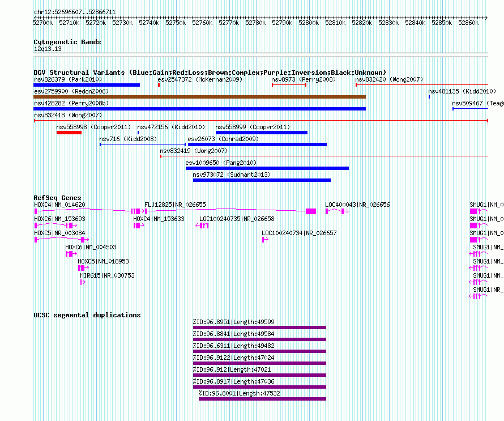Click the nsv481135 (Kidd2010) label
This screenshot has width=504, height=421.
[x=462, y=91]
